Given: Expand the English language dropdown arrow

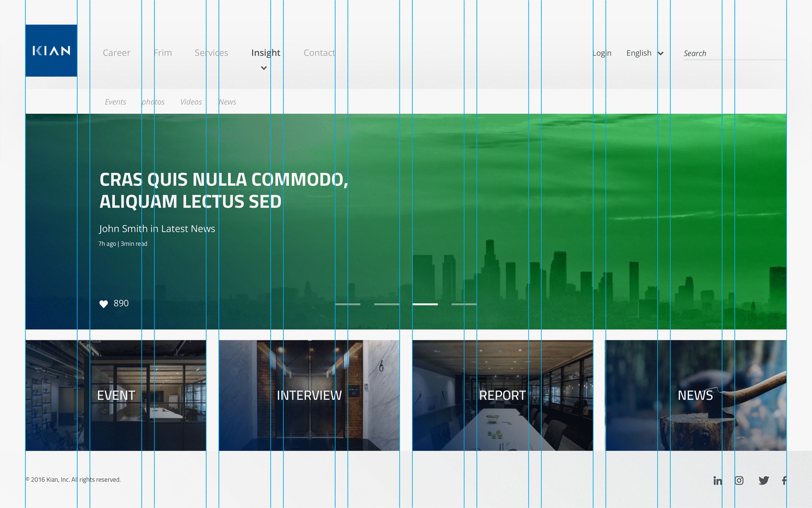Looking at the screenshot, I should tap(661, 54).
